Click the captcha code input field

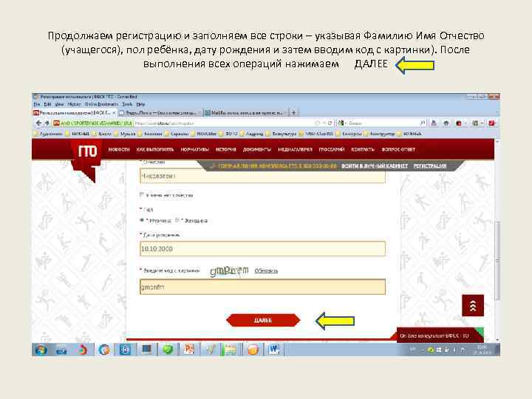[262, 287]
